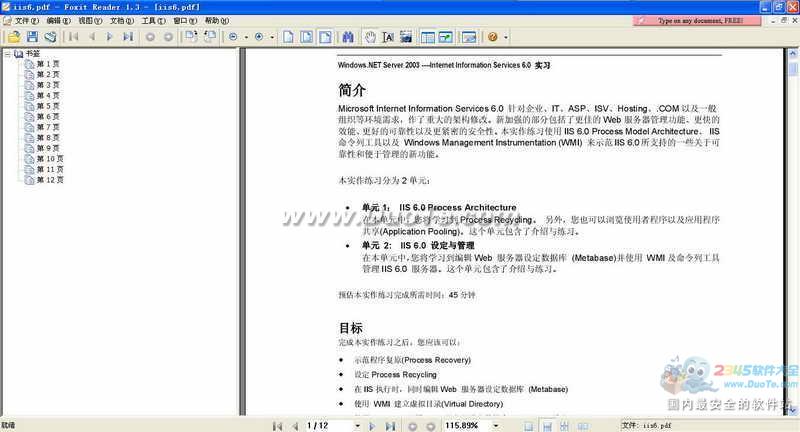Click the help question mark icon
The image size is (800, 432).
pos(492,37)
